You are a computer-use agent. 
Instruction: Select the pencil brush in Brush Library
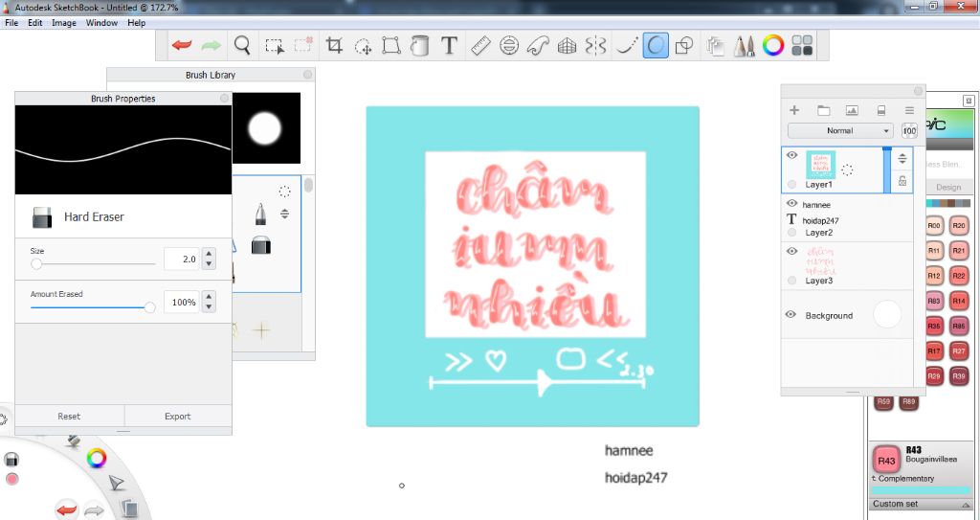(x=260, y=214)
